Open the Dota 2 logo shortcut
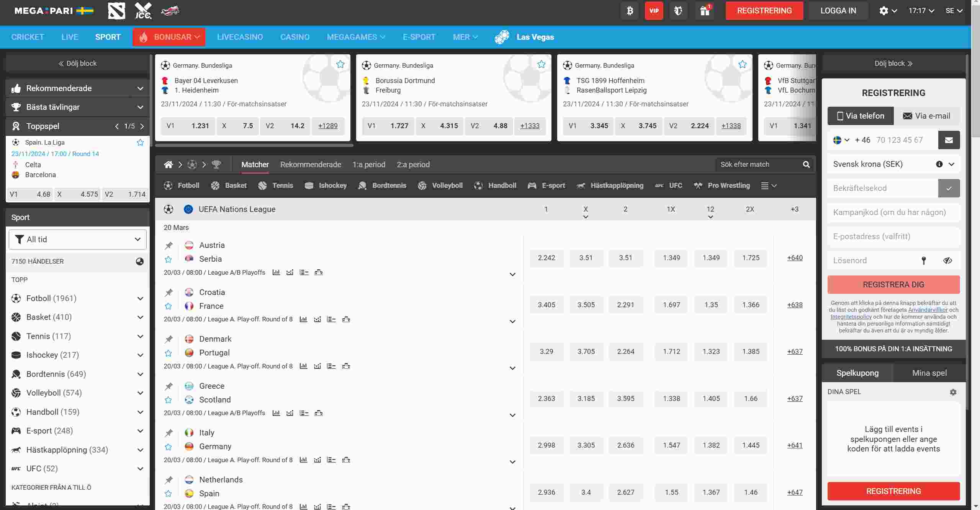This screenshot has height=510, width=980. coord(116,11)
